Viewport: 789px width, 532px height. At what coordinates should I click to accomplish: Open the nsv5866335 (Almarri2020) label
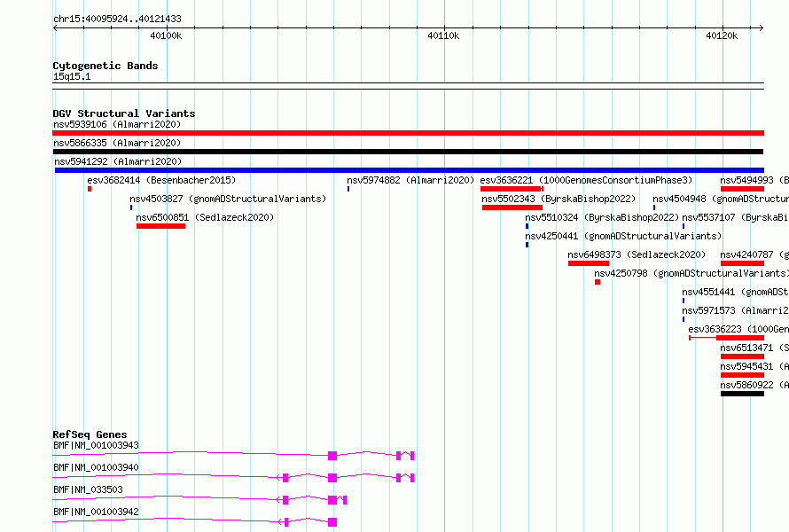coord(117,143)
